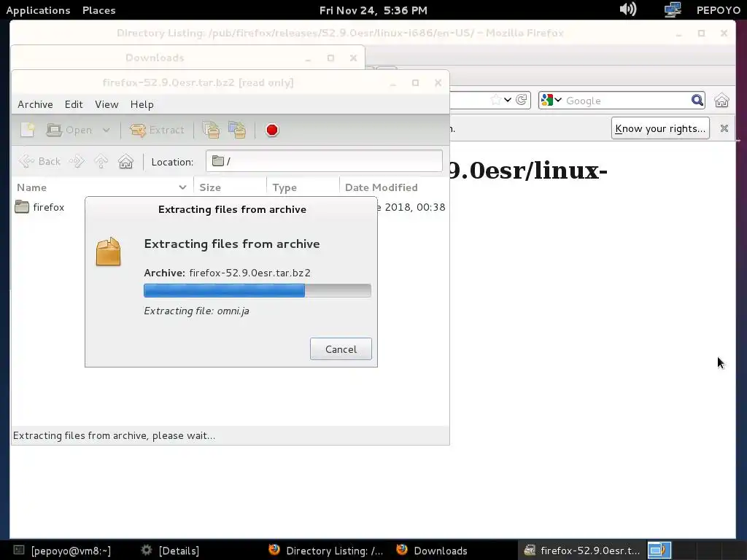Viewport: 747px width, 560px height.
Task: Click the network connection icon
Action: point(673,9)
